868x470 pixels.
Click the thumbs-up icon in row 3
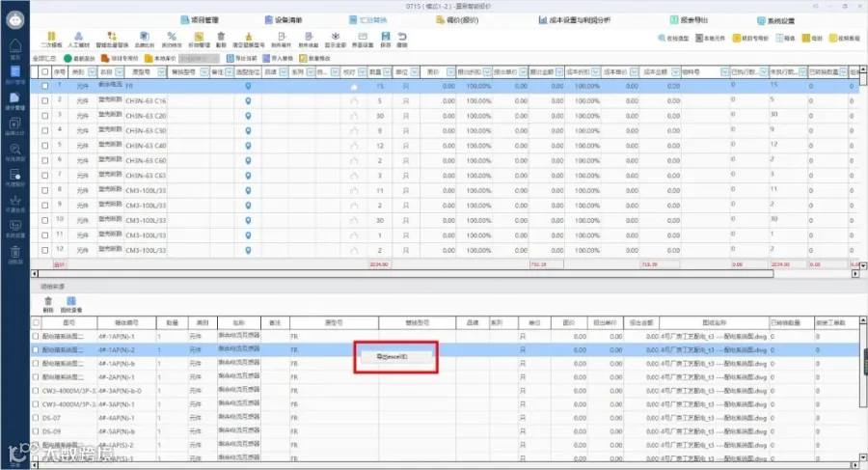tap(354, 116)
